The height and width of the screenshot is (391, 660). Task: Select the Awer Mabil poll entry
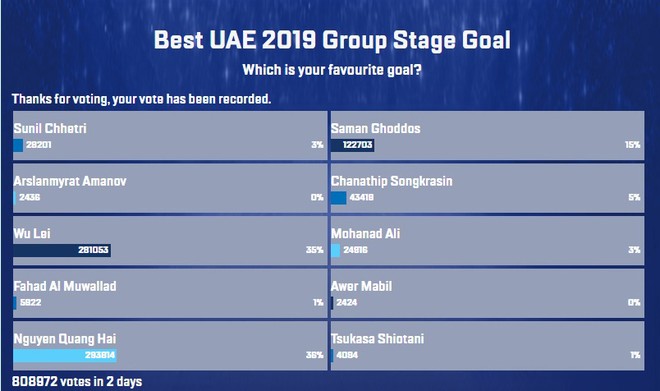click(487, 293)
